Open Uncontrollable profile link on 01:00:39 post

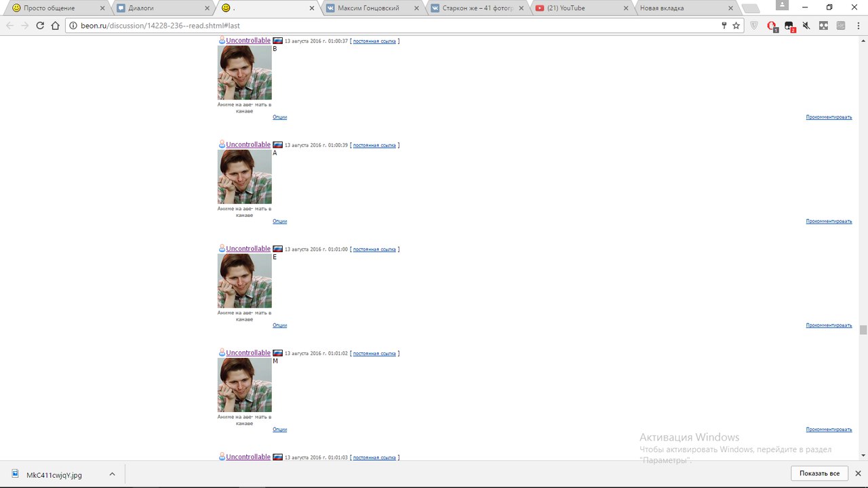[248, 145]
